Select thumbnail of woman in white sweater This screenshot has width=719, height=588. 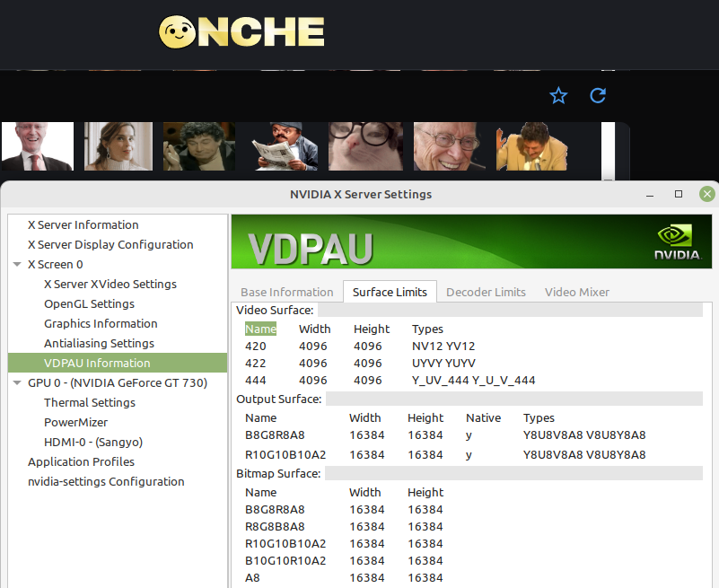[118, 146]
